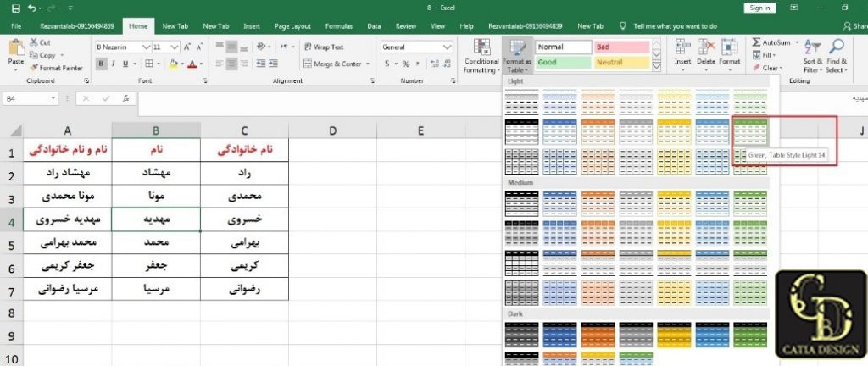This screenshot has height=366, width=868.
Task: Toggle Align Left horizontal alignment
Action: pos(220,64)
